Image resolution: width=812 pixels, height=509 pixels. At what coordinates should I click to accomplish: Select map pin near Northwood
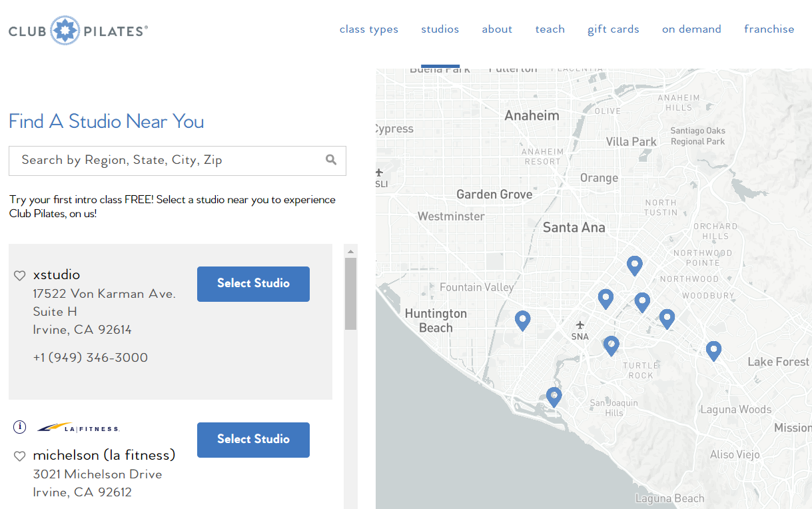click(635, 266)
